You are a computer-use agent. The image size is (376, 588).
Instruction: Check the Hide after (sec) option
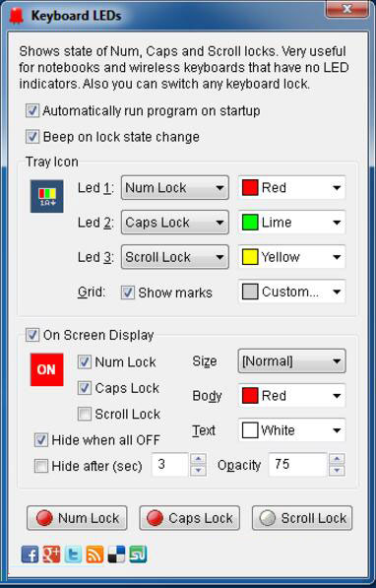coord(41,466)
